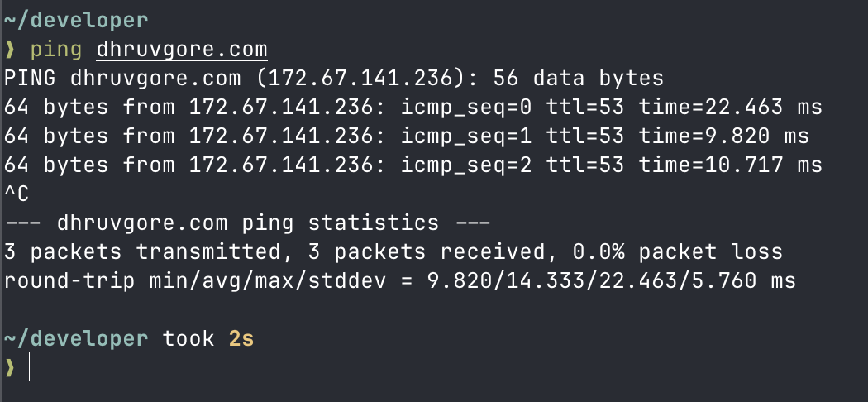This screenshot has width=868, height=402.
Task: Click the underlined dhruvgore.com link in the command
Action: click(182, 49)
